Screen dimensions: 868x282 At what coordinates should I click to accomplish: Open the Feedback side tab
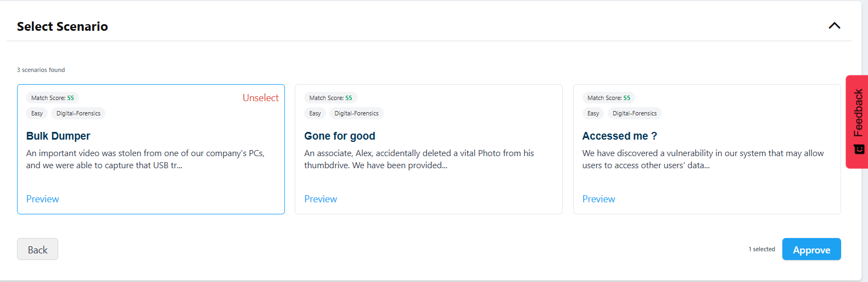(x=858, y=113)
